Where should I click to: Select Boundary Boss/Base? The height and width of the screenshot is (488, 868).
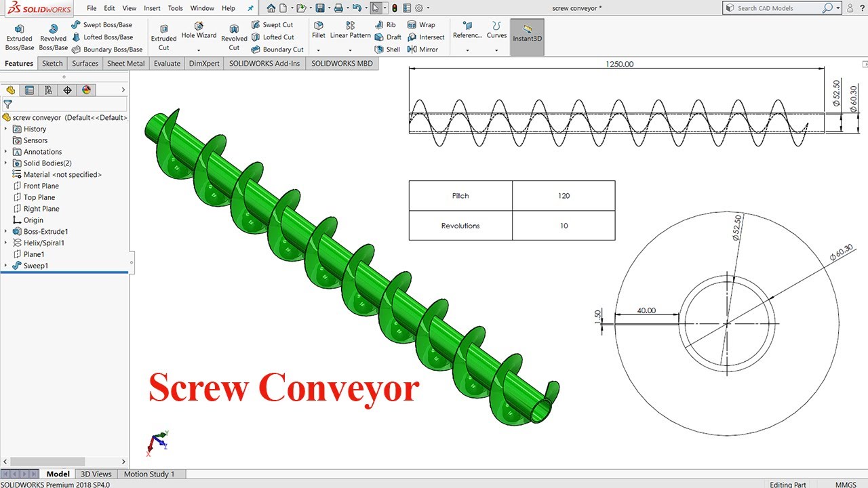pos(107,49)
